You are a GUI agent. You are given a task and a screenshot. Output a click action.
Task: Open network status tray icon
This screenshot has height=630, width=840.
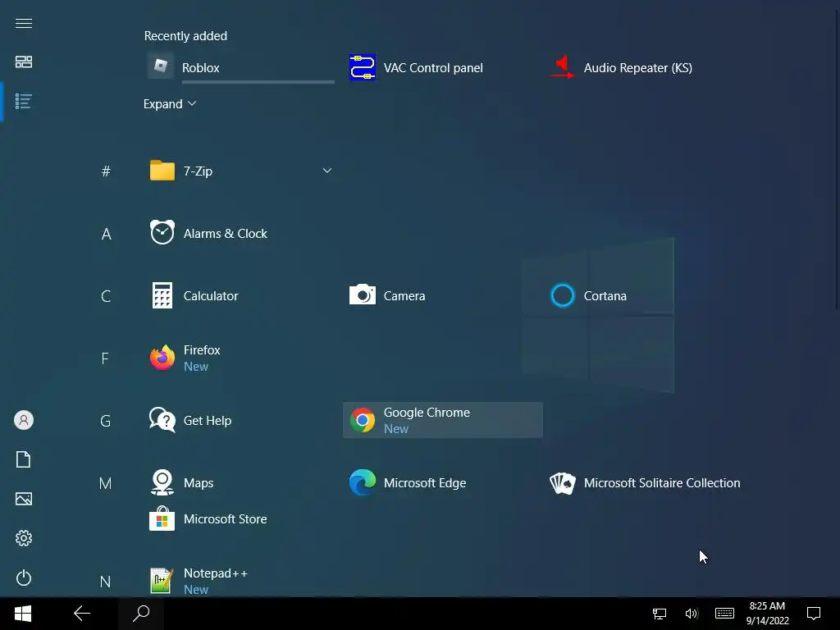pyautogui.click(x=660, y=614)
